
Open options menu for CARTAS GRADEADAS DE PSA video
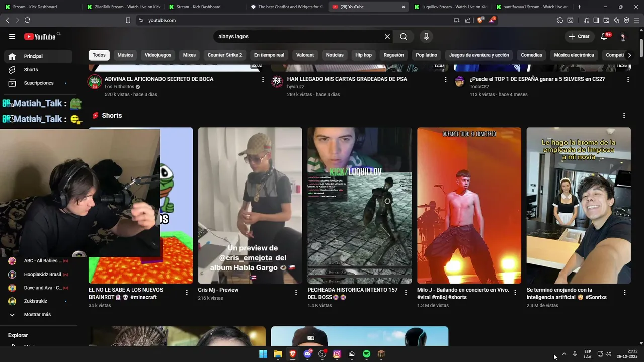[445, 79]
